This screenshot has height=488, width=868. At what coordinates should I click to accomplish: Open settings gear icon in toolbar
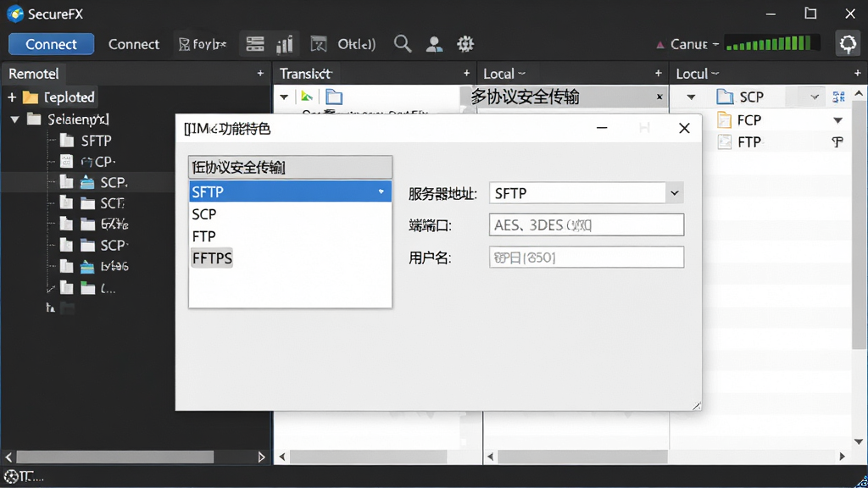tap(465, 44)
